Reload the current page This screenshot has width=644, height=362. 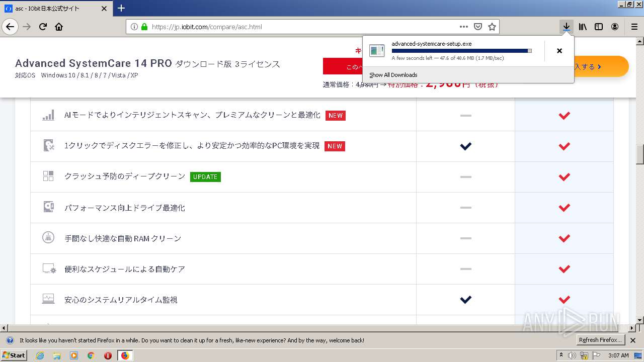click(x=43, y=27)
